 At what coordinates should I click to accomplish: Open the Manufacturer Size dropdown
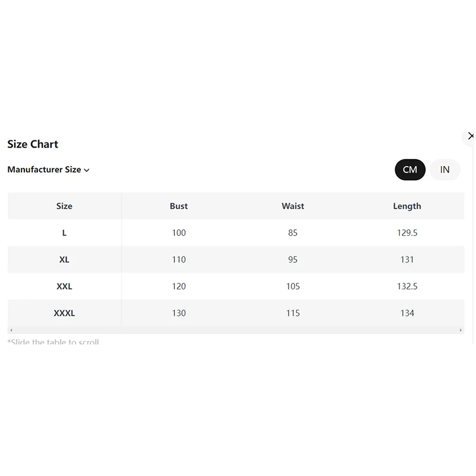[48, 170]
